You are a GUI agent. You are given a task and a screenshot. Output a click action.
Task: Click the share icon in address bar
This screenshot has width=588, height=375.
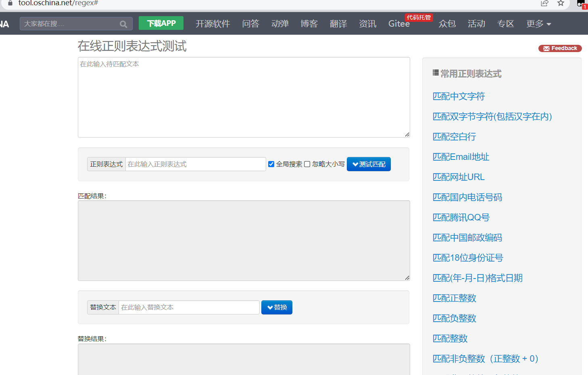[x=544, y=3]
